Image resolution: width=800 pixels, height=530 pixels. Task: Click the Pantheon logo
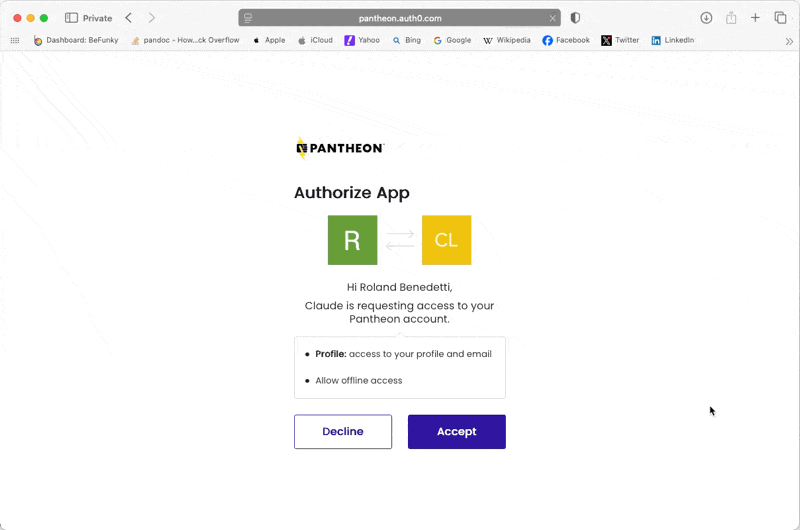(x=340, y=148)
